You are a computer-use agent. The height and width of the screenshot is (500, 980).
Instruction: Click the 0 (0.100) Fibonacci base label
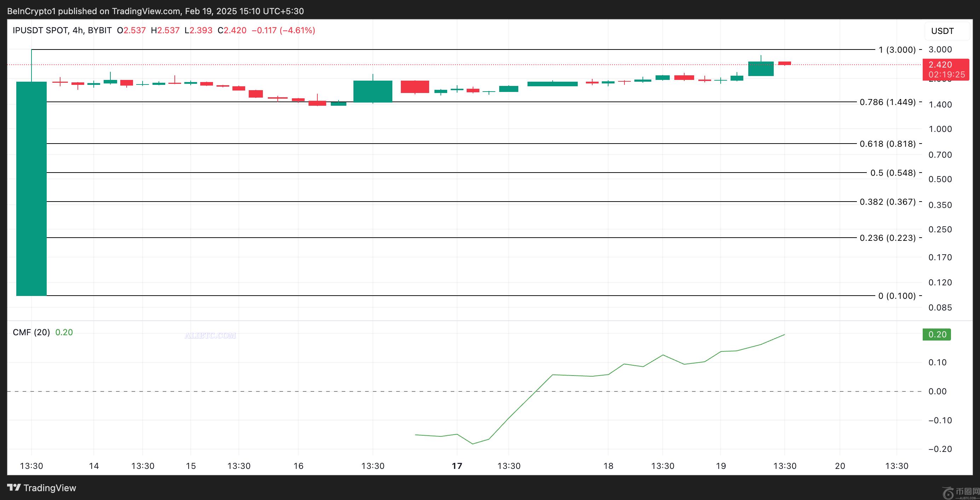(x=897, y=296)
